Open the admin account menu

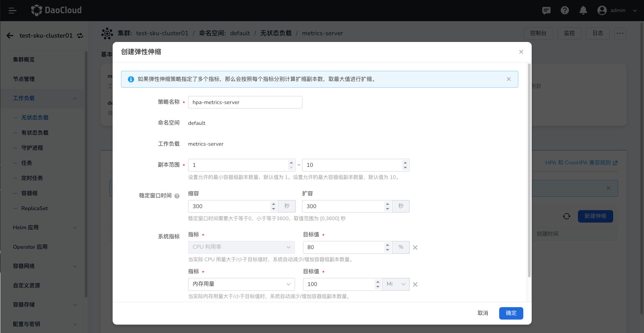617,10
